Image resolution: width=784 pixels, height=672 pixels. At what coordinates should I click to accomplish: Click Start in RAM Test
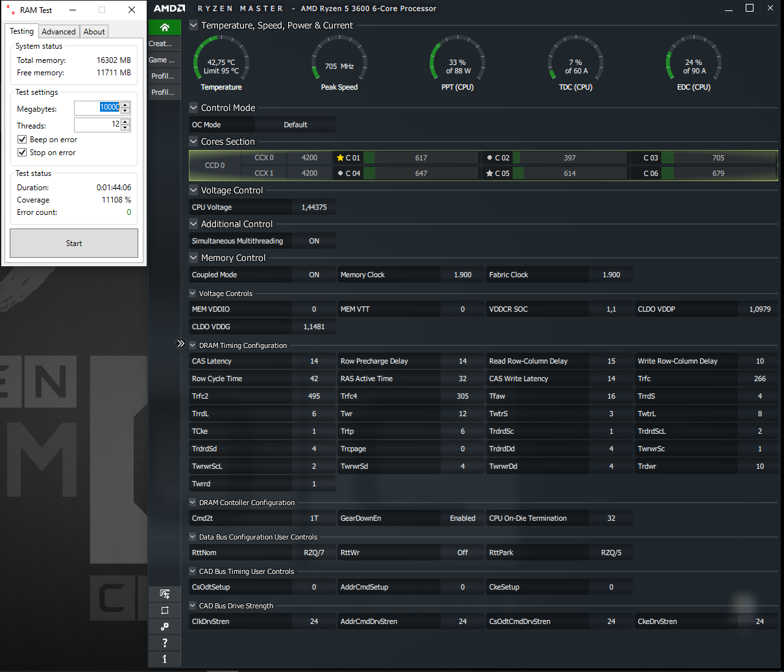74,243
